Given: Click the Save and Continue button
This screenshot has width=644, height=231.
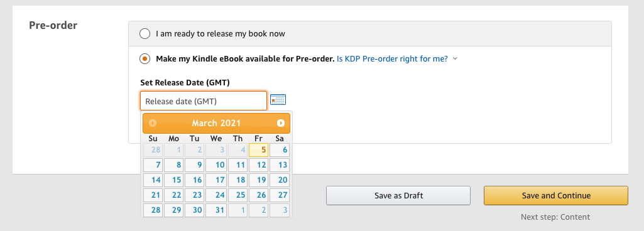Looking at the screenshot, I should click(x=556, y=196).
